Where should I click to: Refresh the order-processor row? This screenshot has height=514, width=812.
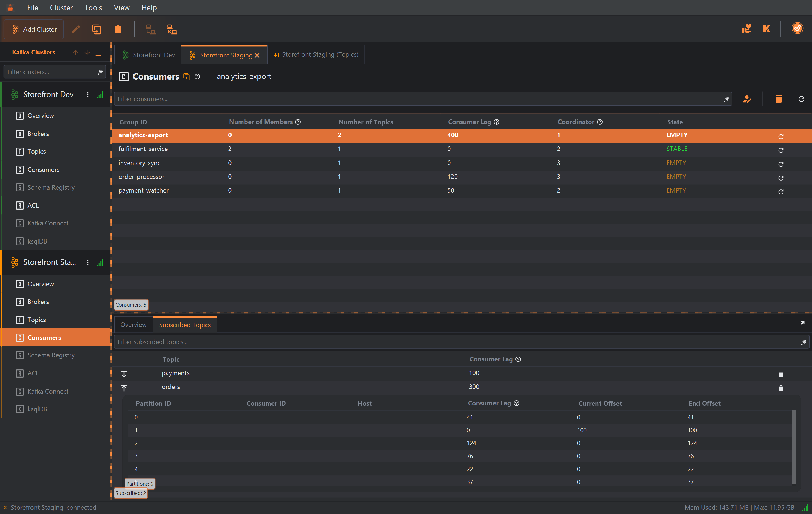pos(781,178)
